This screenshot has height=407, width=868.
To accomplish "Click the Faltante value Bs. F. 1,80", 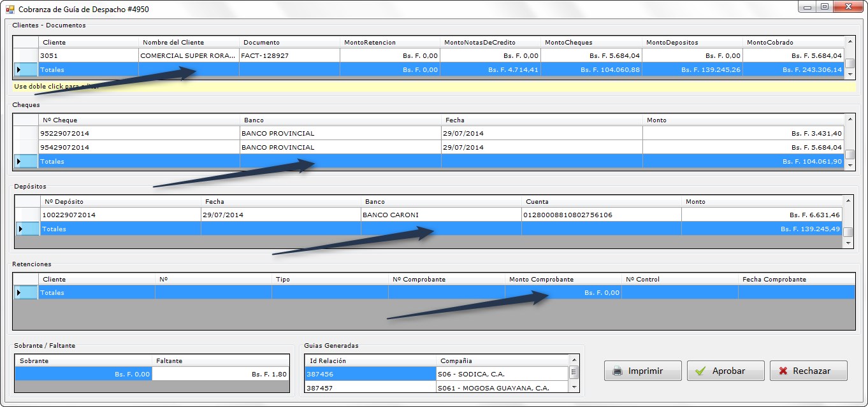I will pos(221,374).
